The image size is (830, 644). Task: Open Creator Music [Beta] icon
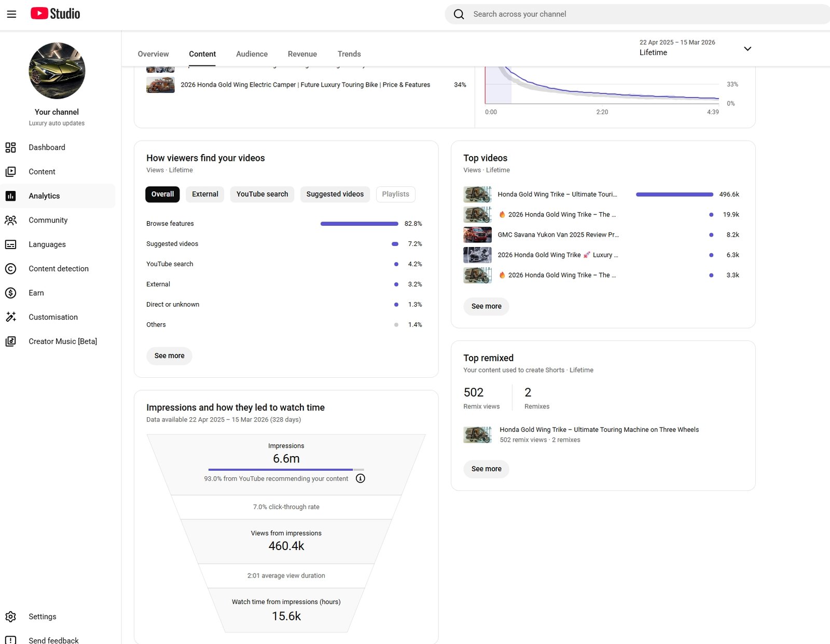tap(10, 341)
